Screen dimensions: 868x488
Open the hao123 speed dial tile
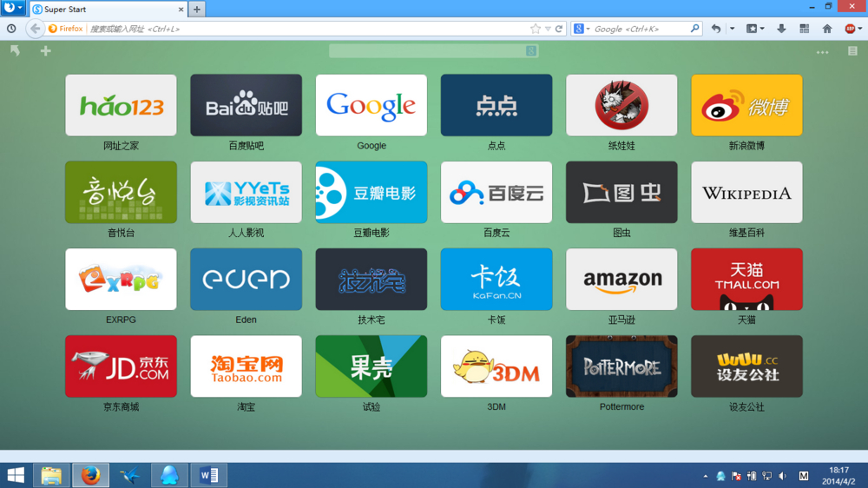121,105
